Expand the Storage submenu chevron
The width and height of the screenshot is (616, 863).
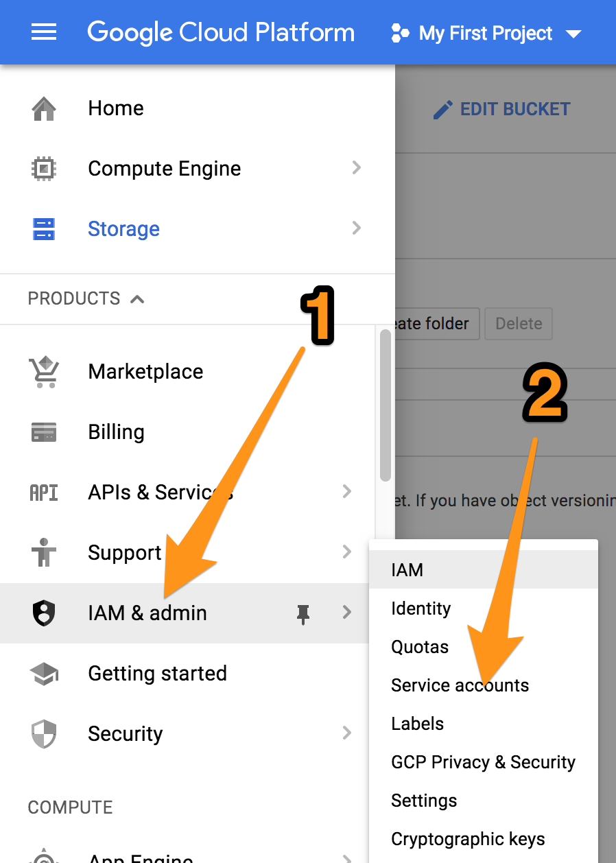(356, 228)
